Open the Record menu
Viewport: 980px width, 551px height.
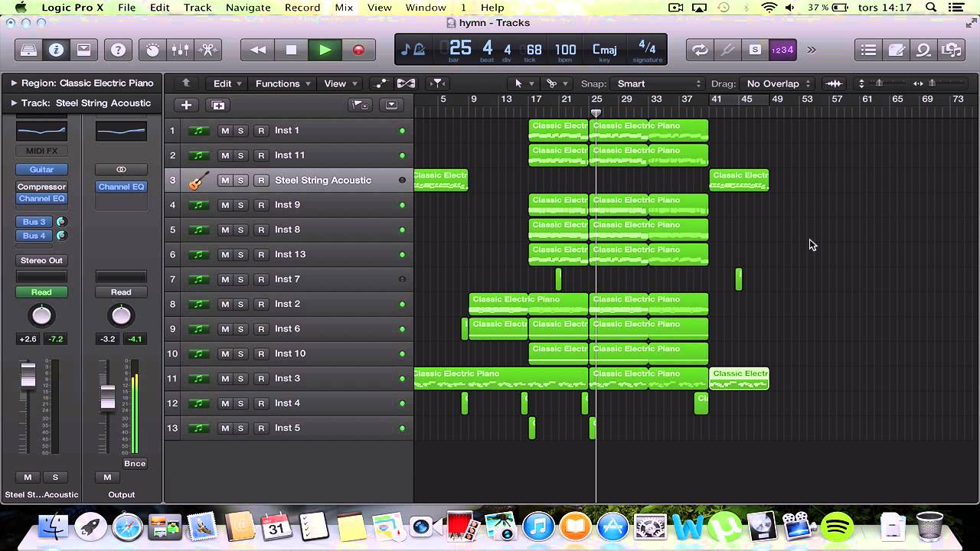pyautogui.click(x=302, y=8)
